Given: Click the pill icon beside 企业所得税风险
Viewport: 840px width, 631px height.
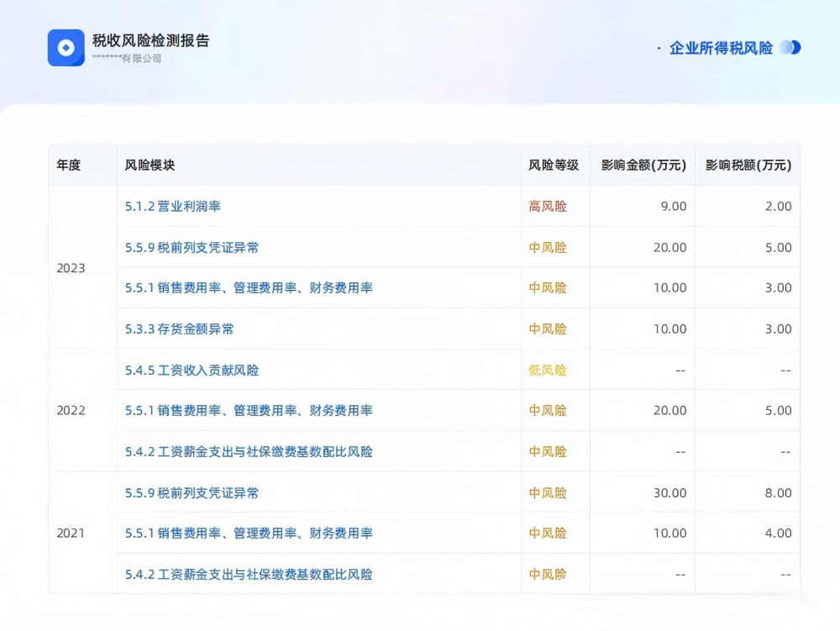Looking at the screenshot, I should click(x=790, y=48).
